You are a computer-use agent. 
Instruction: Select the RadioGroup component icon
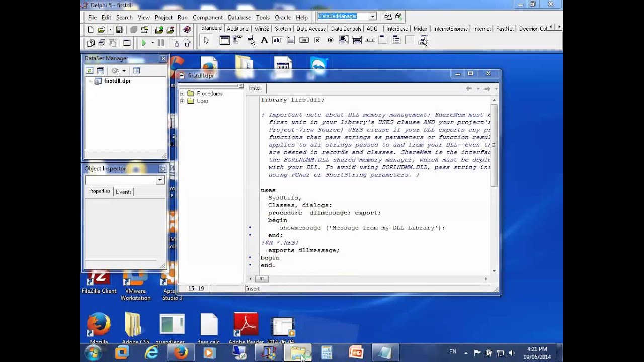pyautogui.click(x=396, y=41)
